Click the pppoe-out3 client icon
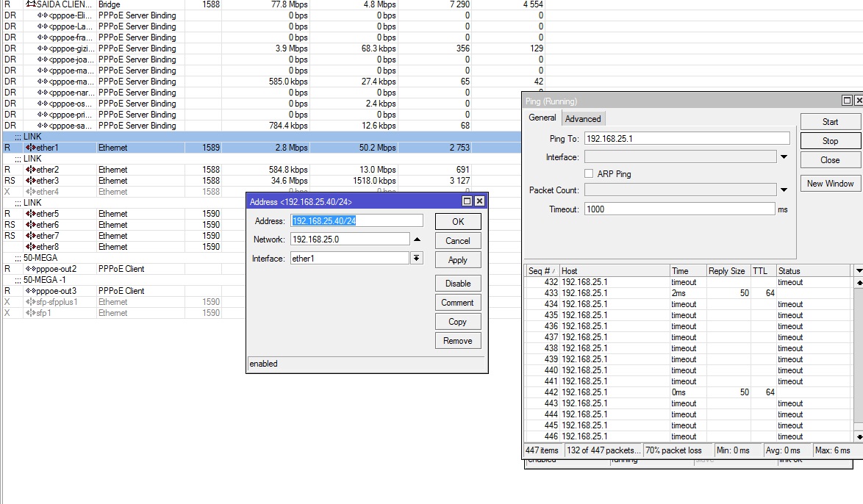The height and width of the screenshot is (504, 863). pyautogui.click(x=30, y=290)
